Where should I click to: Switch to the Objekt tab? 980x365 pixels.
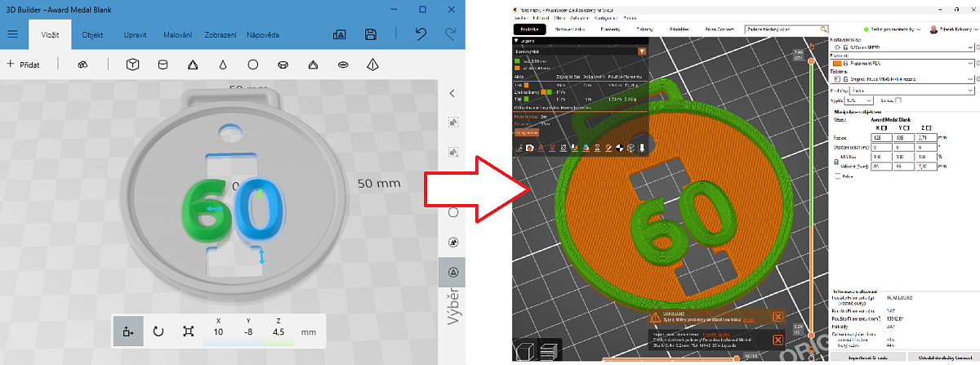(x=92, y=35)
